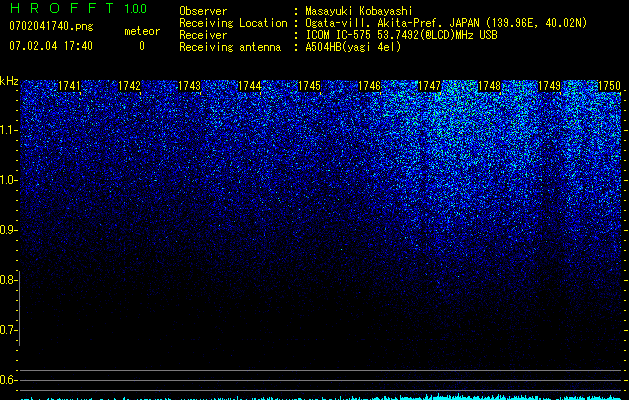The image size is (629, 400).
Task: Click the 0.7 kHz axis label
Action: click(x=7, y=330)
